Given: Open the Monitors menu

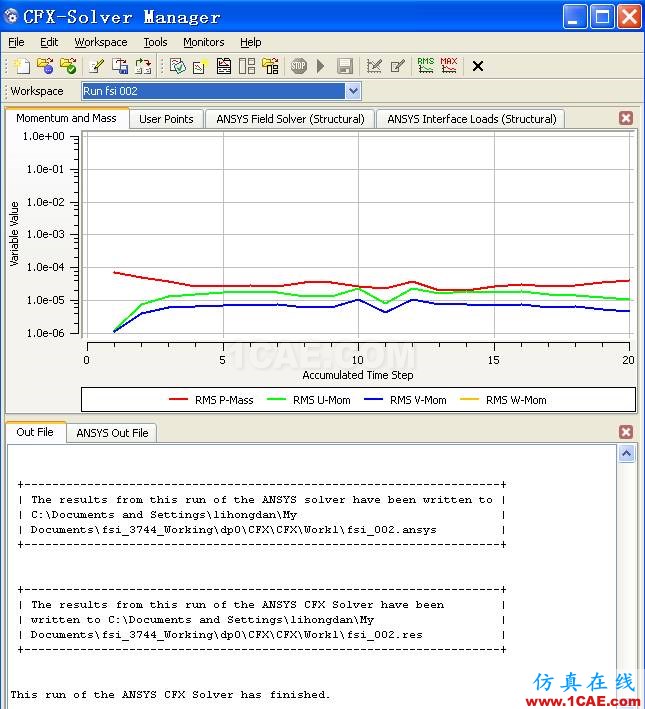Looking at the screenshot, I should click(204, 42).
